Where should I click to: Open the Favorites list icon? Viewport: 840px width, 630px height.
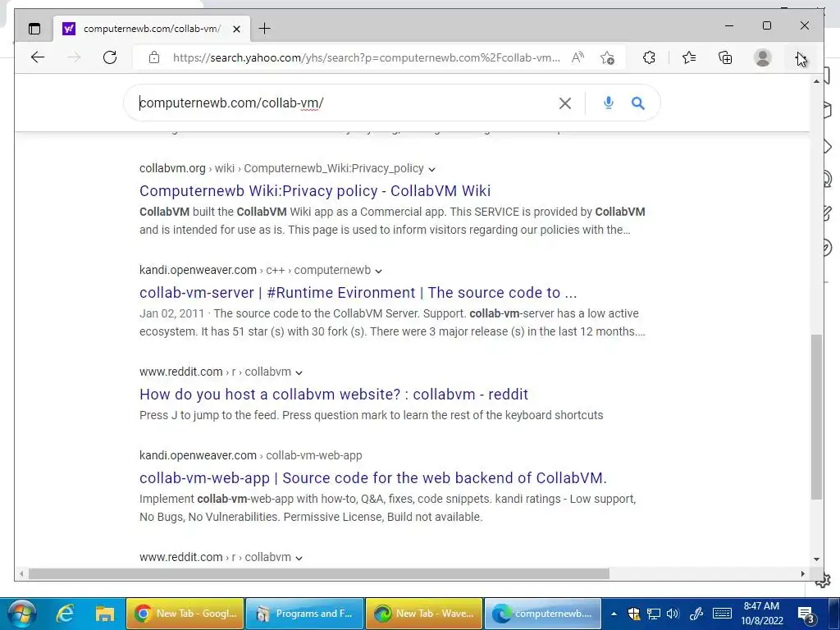coord(689,57)
